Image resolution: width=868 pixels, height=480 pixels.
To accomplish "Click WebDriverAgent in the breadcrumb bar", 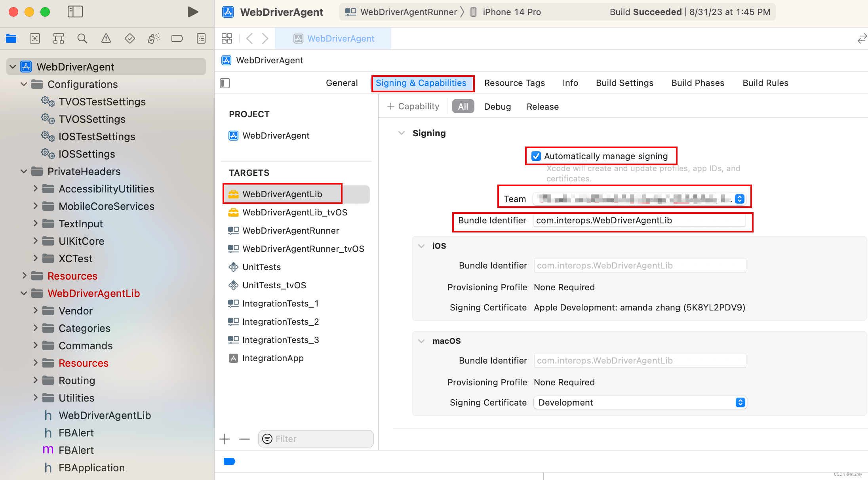I will 263,60.
